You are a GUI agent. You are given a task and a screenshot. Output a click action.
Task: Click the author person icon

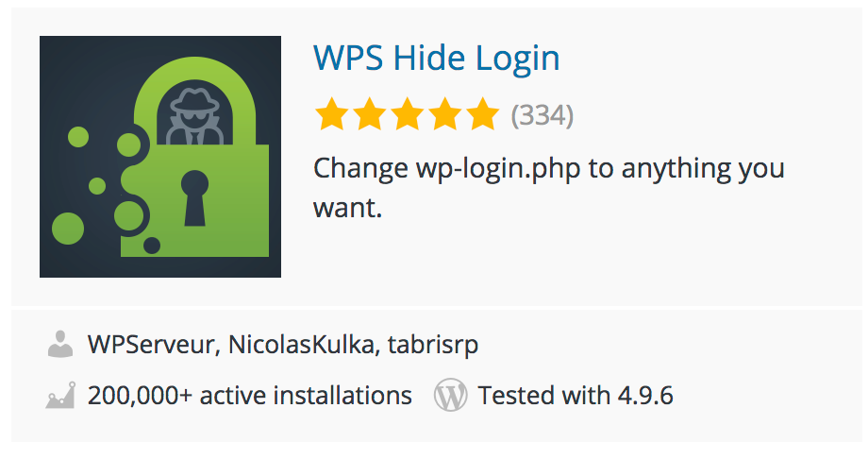click(60, 345)
